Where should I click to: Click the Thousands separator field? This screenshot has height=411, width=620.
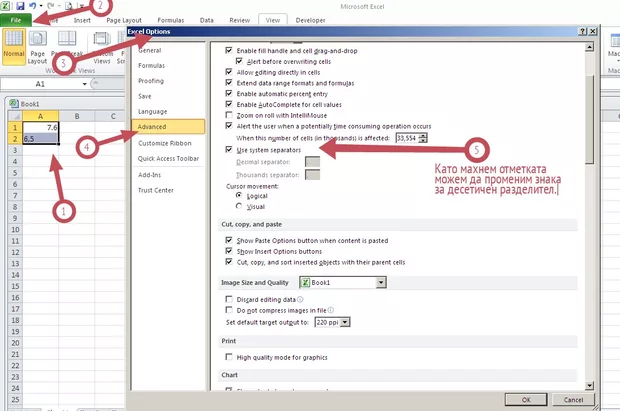[312, 175]
